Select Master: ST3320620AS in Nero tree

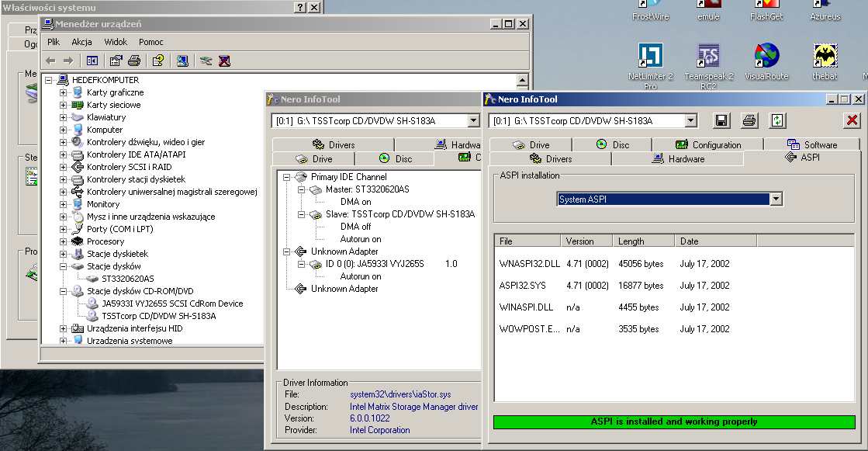pyautogui.click(x=367, y=189)
